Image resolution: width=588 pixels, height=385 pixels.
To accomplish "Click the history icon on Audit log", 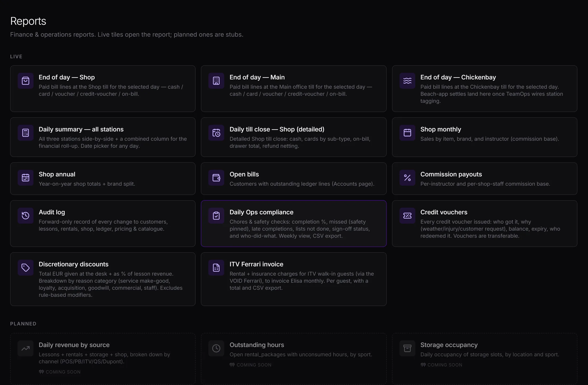I will [25, 216].
